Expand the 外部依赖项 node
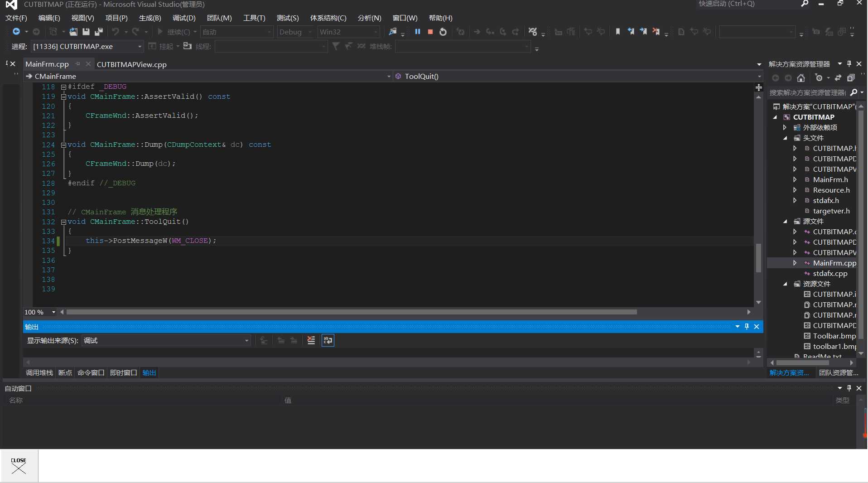 tap(785, 127)
